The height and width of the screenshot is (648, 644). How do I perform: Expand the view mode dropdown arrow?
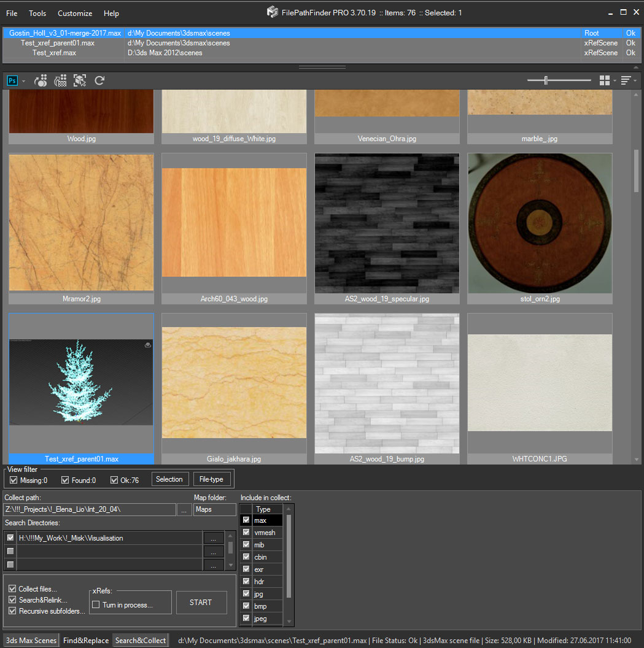pos(615,81)
